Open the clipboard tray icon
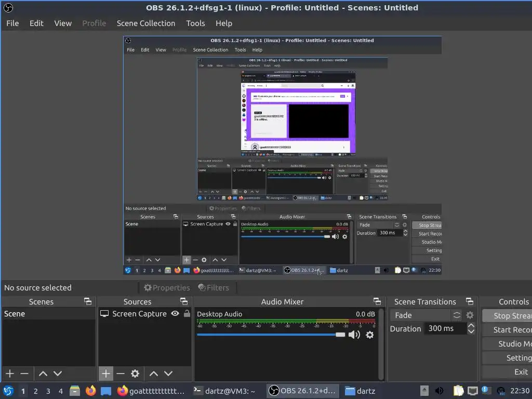Viewport: 532px width, 399px height. (458, 391)
